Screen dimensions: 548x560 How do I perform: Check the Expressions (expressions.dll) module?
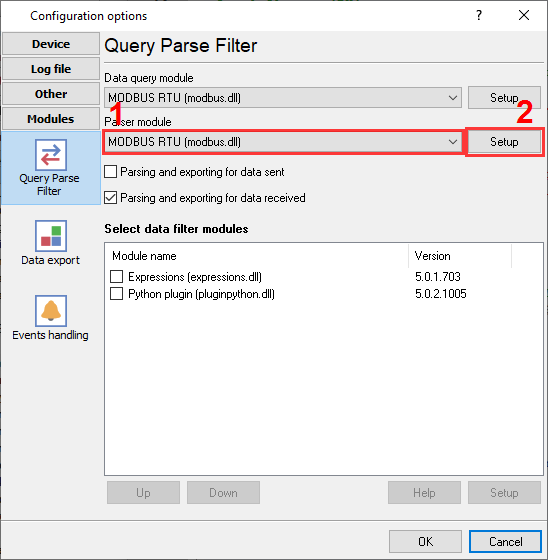[x=116, y=276]
